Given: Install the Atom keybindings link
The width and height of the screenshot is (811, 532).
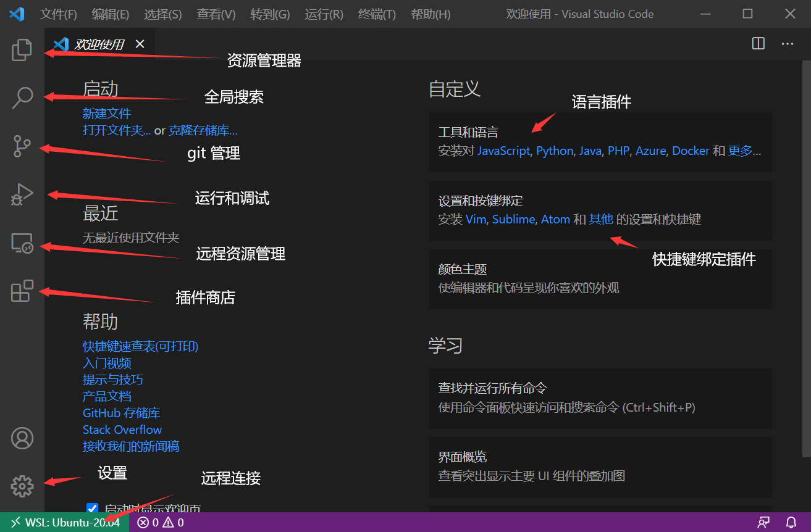Looking at the screenshot, I should pyautogui.click(x=555, y=219).
